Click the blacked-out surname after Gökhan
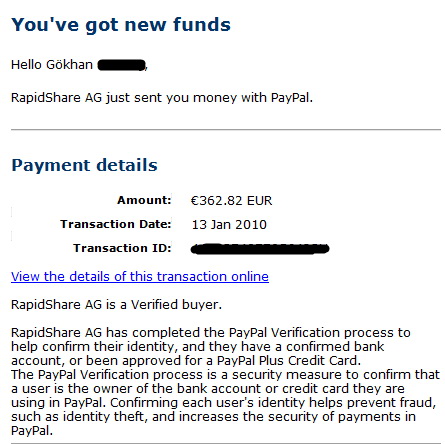The height and width of the screenshot is (444, 445). (122, 65)
